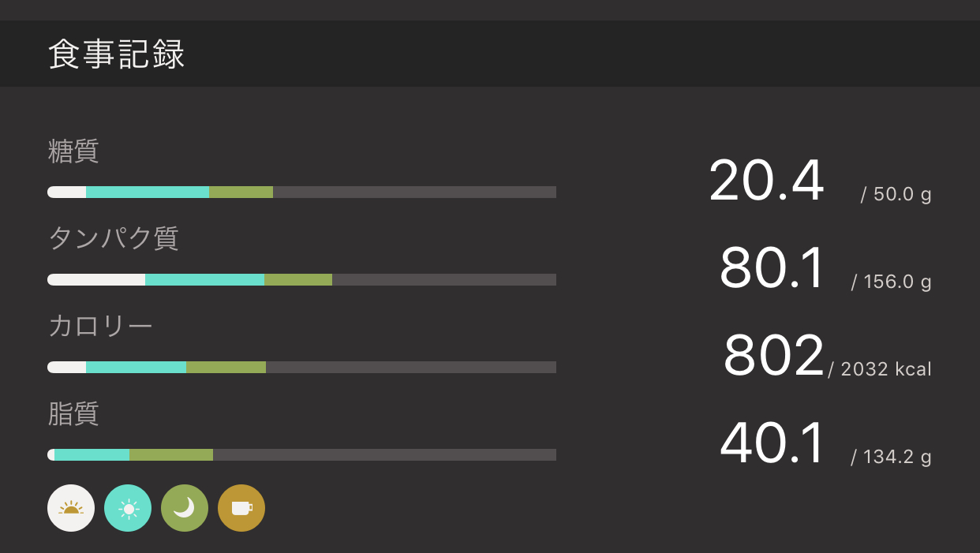Click the 40.1 fat value
The image size is (980, 553).
point(772,444)
